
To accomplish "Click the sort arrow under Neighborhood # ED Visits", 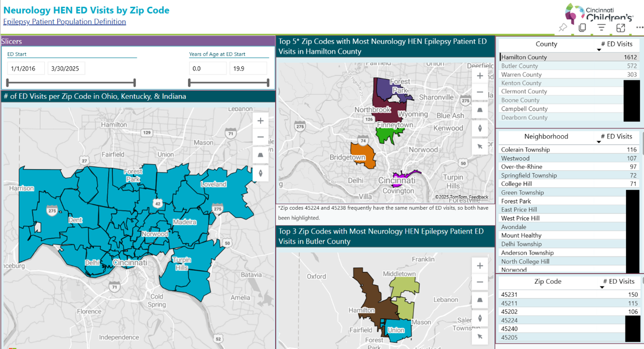I will tap(599, 142).
